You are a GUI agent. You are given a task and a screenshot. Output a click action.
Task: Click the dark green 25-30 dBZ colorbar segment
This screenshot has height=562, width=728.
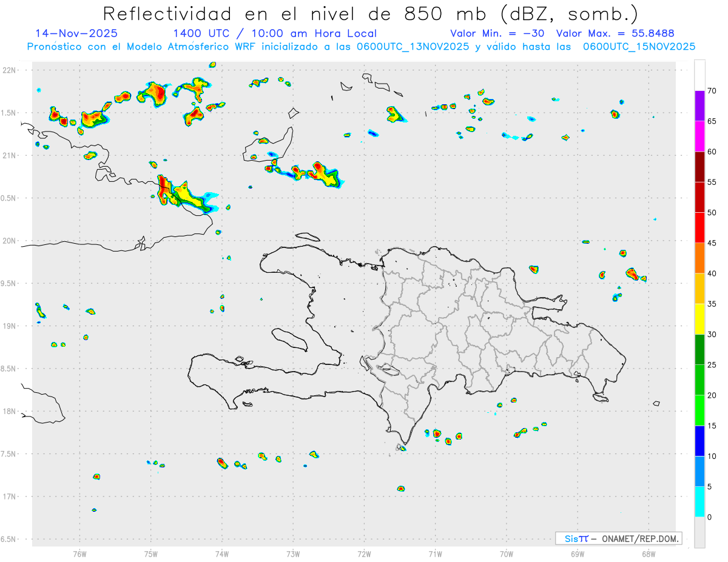(x=699, y=350)
